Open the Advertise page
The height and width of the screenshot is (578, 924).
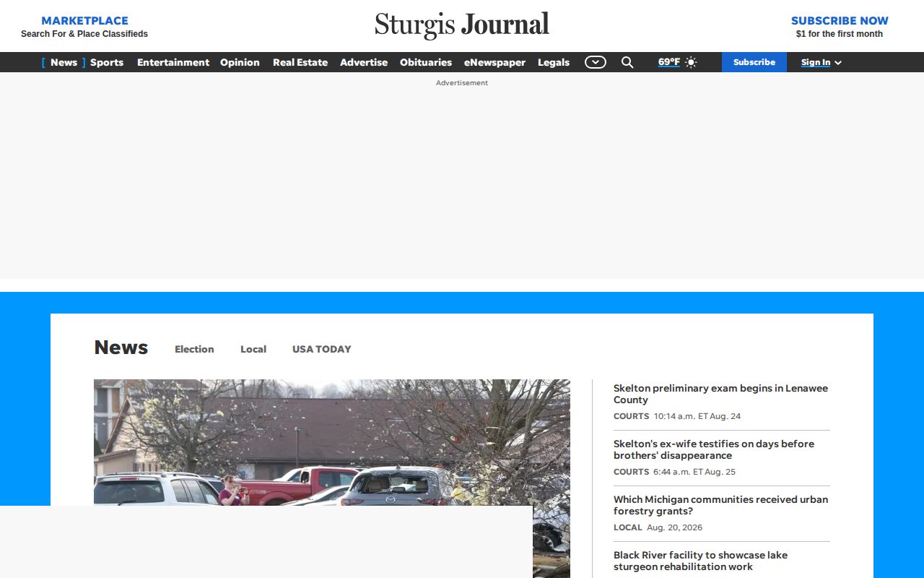tap(364, 62)
